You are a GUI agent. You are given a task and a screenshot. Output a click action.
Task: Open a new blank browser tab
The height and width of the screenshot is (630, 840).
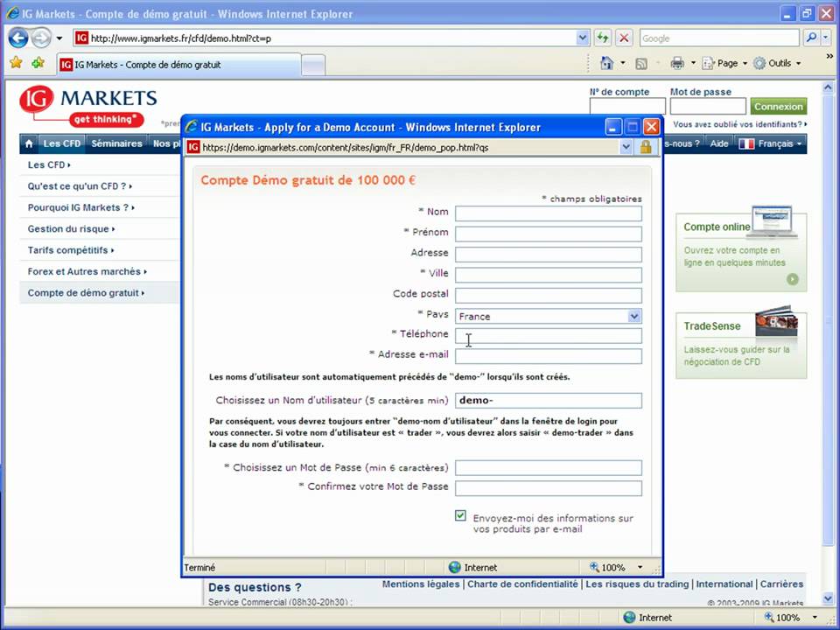[x=313, y=66]
